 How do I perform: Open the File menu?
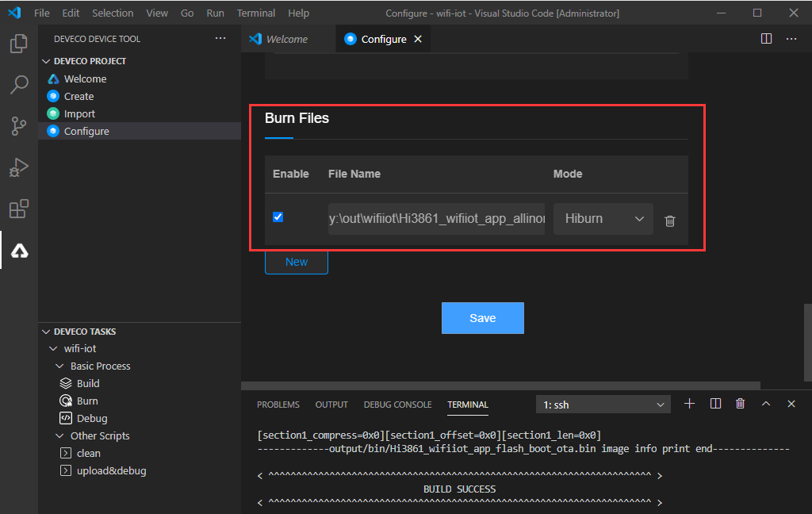point(42,13)
